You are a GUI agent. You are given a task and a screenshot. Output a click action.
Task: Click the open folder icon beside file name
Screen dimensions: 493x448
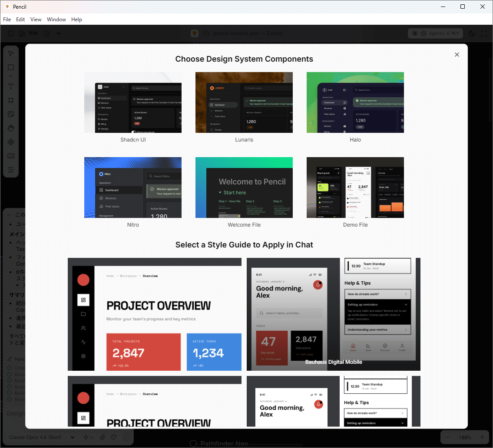tap(206, 33)
